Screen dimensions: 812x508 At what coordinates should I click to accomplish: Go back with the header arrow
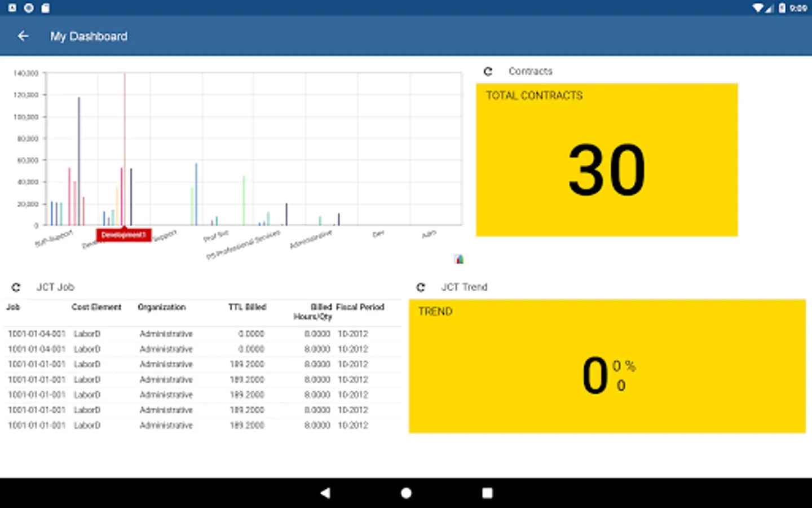point(23,36)
